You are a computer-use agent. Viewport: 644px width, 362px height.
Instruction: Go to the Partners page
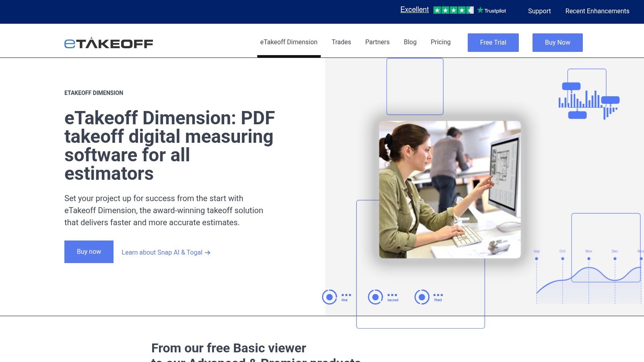377,42
